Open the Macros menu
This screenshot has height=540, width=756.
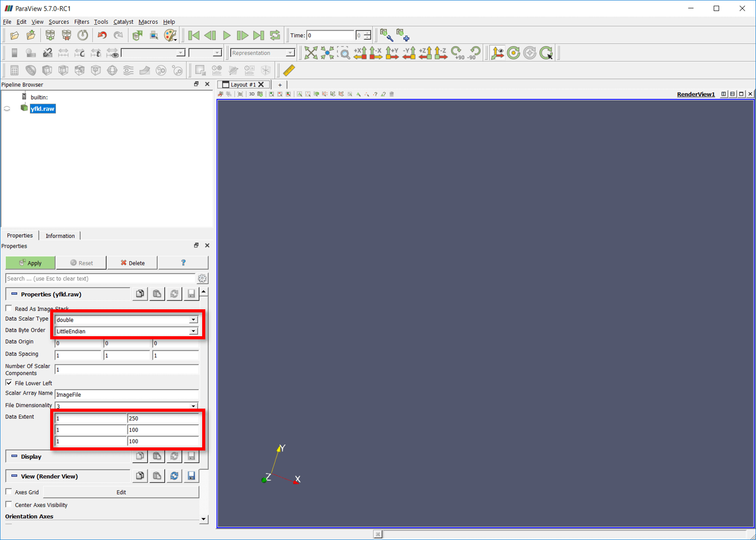[148, 22]
